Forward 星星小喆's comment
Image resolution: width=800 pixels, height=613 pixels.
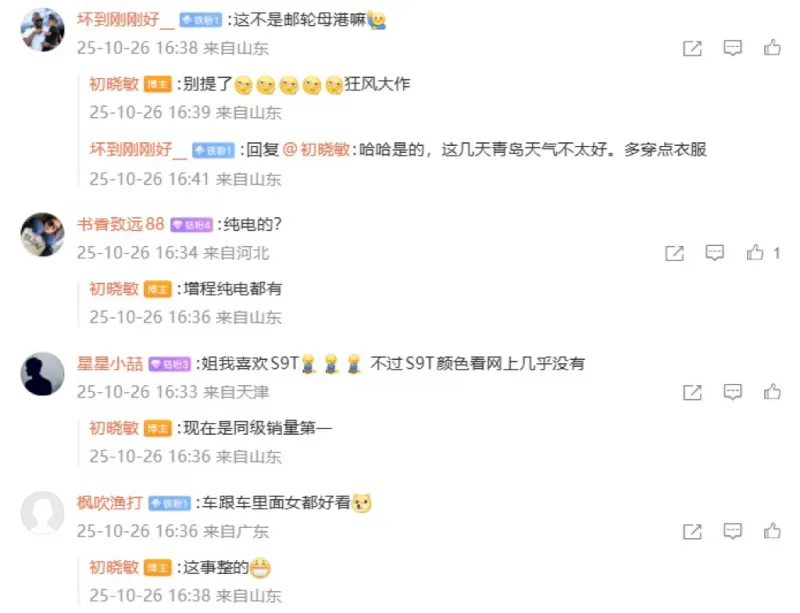pos(692,393)
